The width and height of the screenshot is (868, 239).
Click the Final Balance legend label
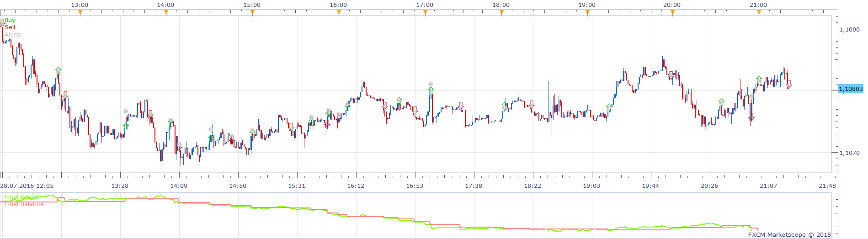click(24, 204)
